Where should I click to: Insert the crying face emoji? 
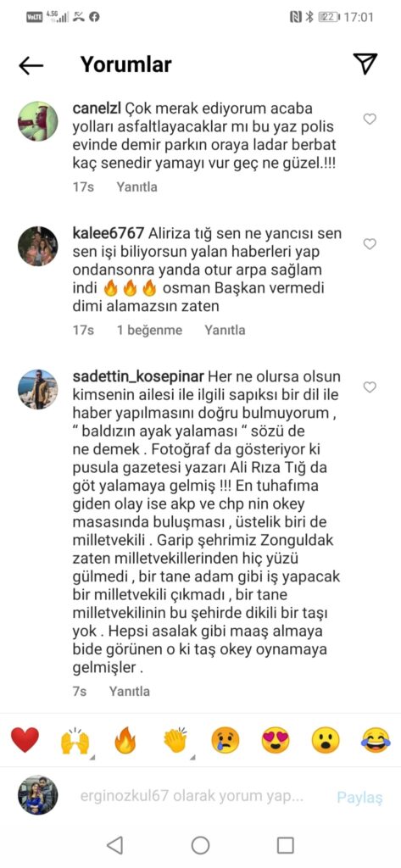(226, 740)
